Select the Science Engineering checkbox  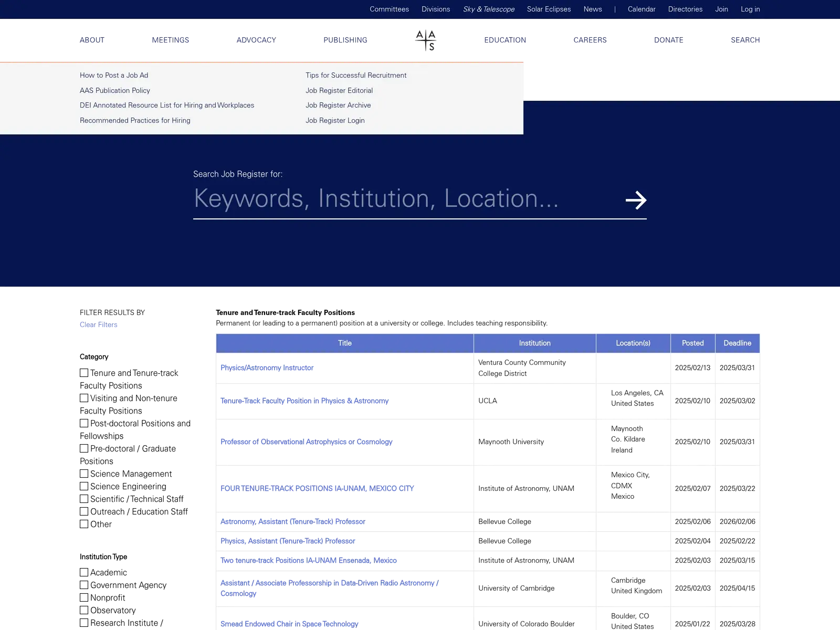84,486
